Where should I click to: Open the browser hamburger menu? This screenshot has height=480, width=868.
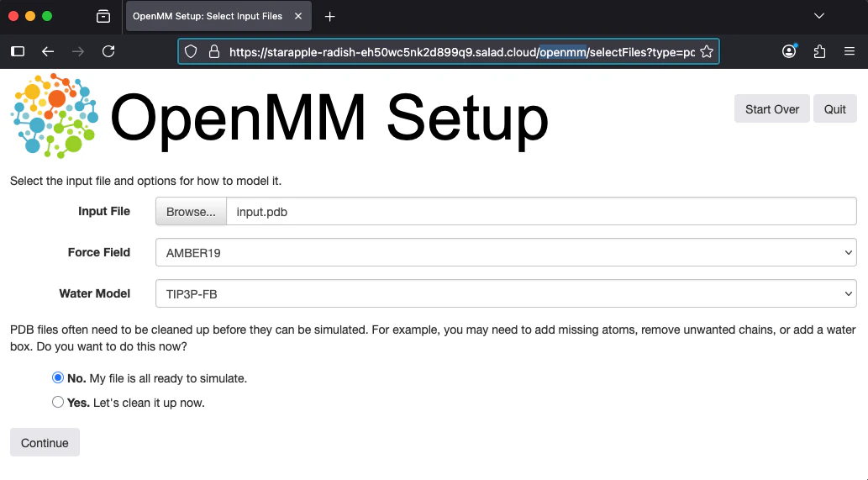pyautogui.click(x=850, y=51)
